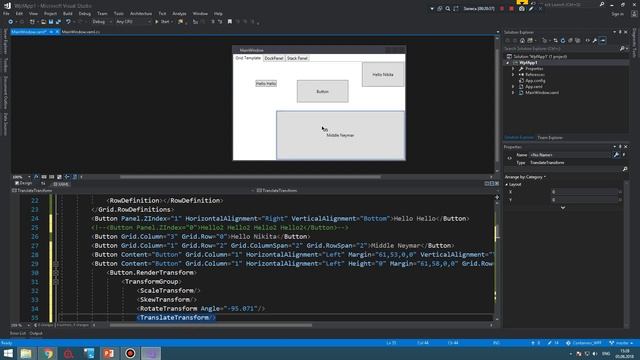Click the Save icon in toolbar

coord(51,22)
